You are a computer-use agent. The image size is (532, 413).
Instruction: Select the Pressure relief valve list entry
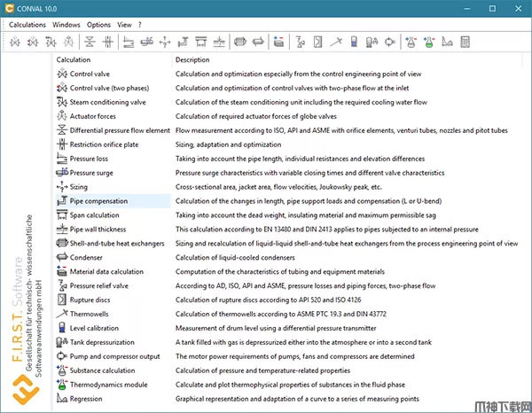click(99, 286)
